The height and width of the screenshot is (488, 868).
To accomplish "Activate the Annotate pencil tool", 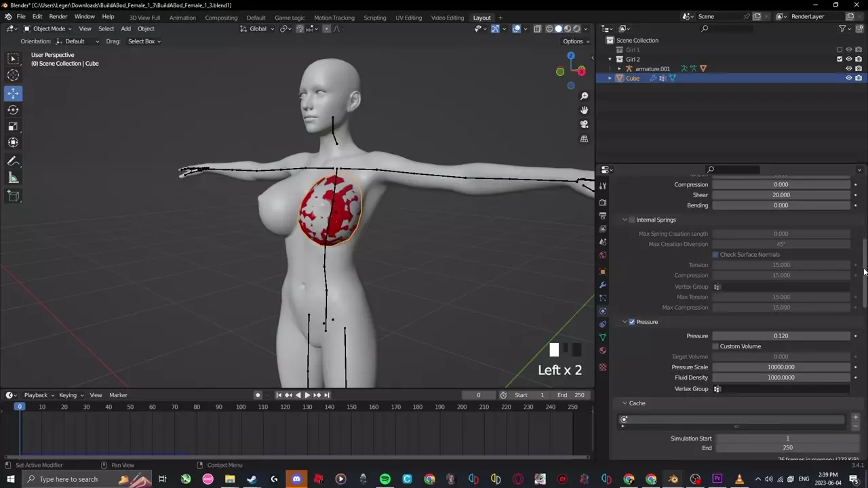I will [x=13, y=161].
